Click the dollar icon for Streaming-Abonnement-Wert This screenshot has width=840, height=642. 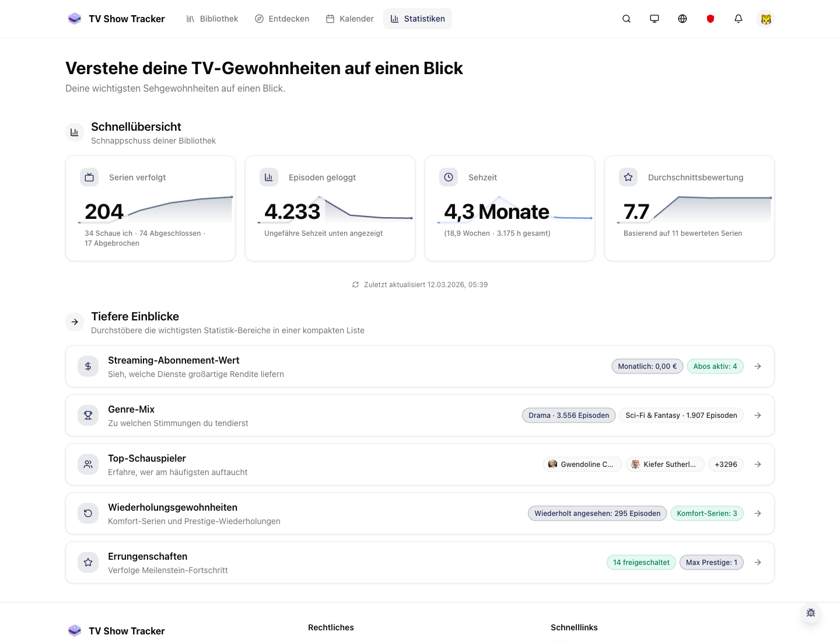pyautogui.click(x=88, y=366)
